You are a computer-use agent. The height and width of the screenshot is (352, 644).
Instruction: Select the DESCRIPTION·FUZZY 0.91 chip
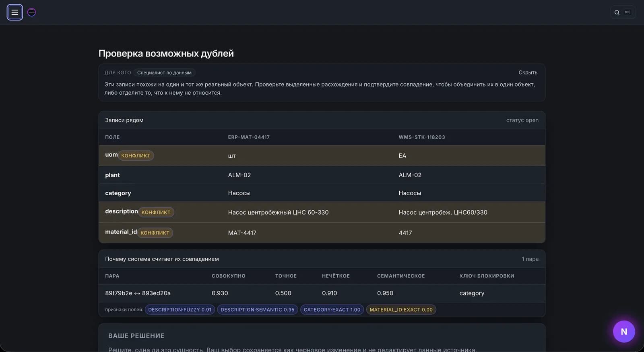point(180,310)
